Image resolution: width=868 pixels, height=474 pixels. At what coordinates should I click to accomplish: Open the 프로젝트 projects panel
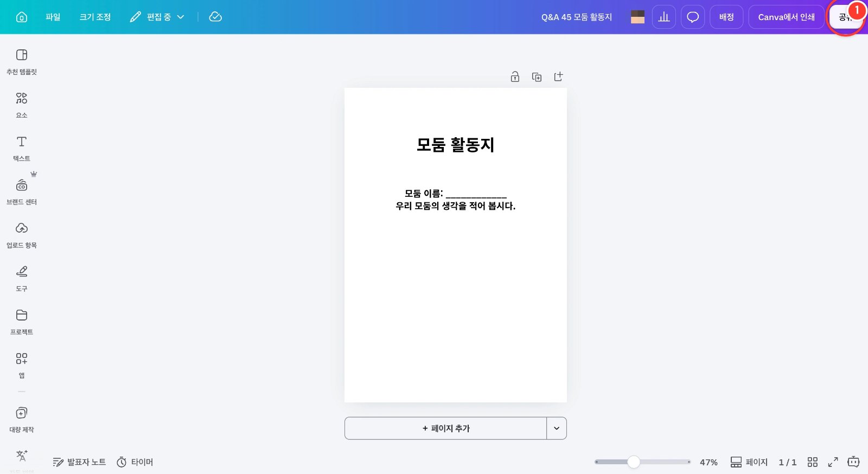pyautogui.click(x=22, y=322)
